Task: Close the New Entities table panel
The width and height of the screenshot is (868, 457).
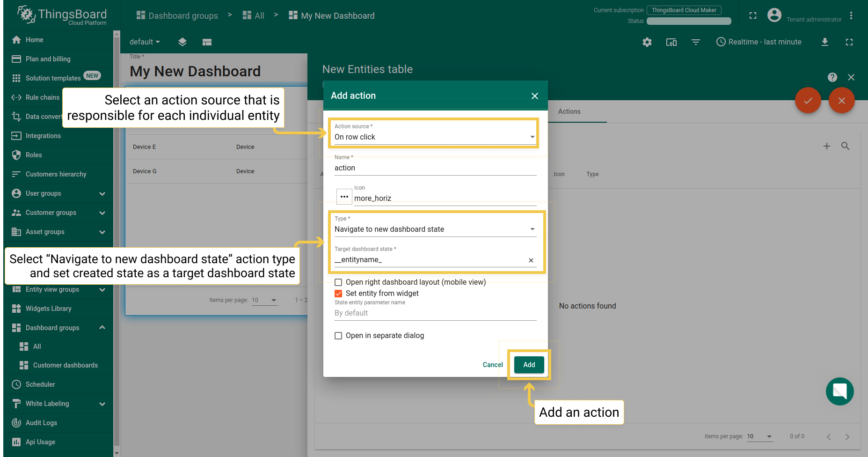Action: tap(851, 77)
